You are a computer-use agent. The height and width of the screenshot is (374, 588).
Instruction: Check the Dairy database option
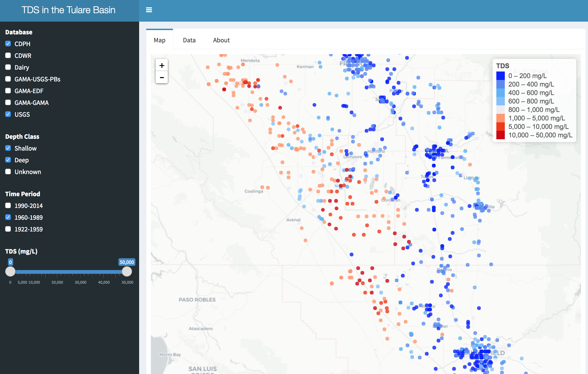(8, 67)
